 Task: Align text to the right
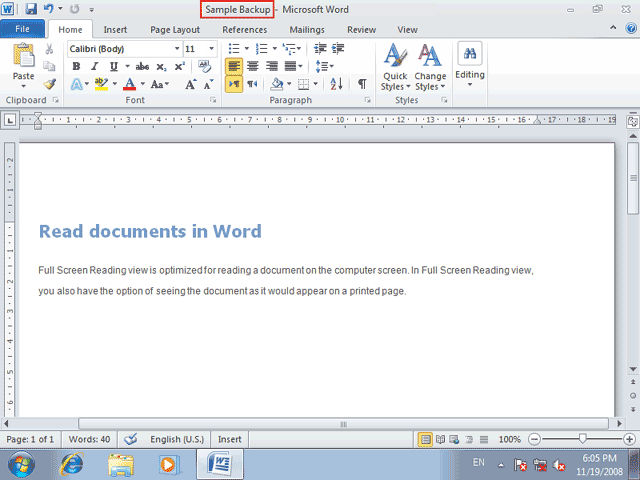[271, 66]
